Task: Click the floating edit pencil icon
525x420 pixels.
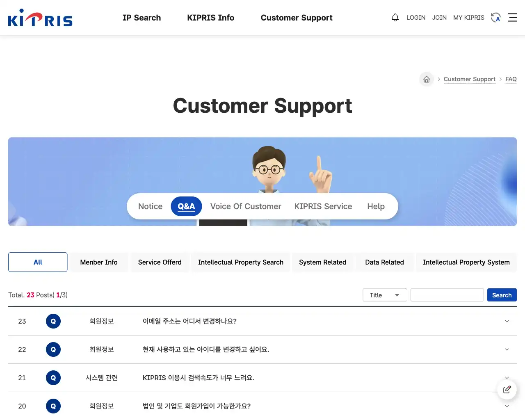Action: pyautogui.click(x=507, y=390)
